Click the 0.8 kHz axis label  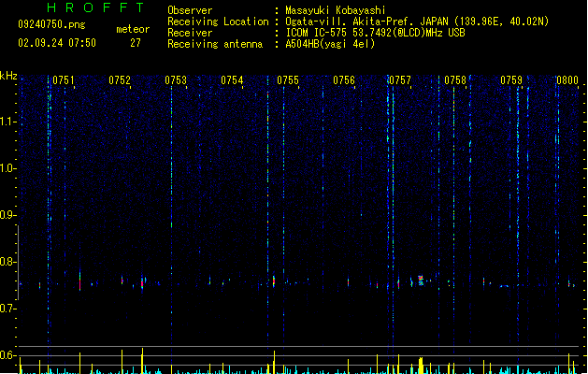[x=7, y=262]
